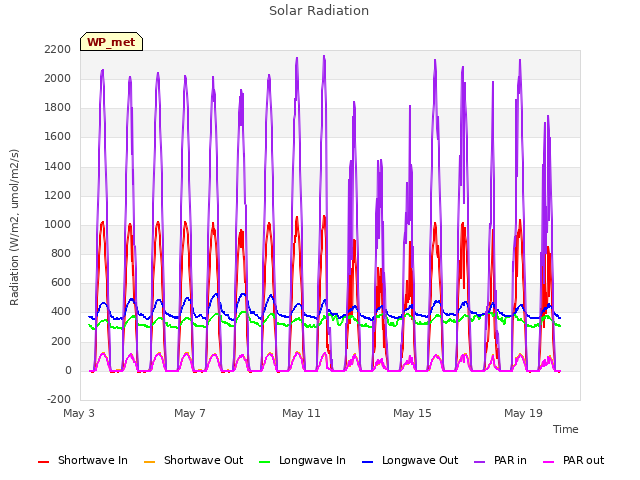This screenshot has height=480, width=640.
Task: Click the Solar Radiation chart title
Action: 319,11
